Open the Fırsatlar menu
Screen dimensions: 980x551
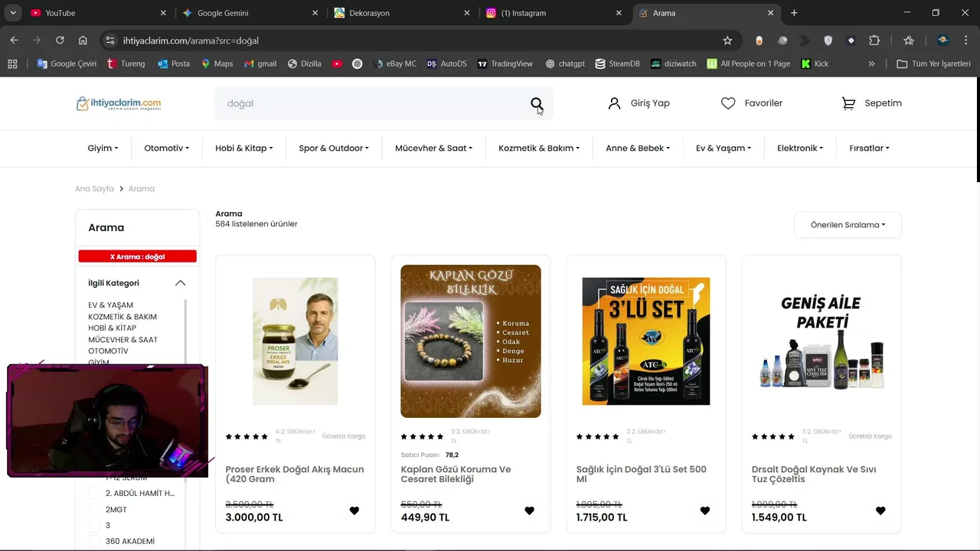pos(869,148)
